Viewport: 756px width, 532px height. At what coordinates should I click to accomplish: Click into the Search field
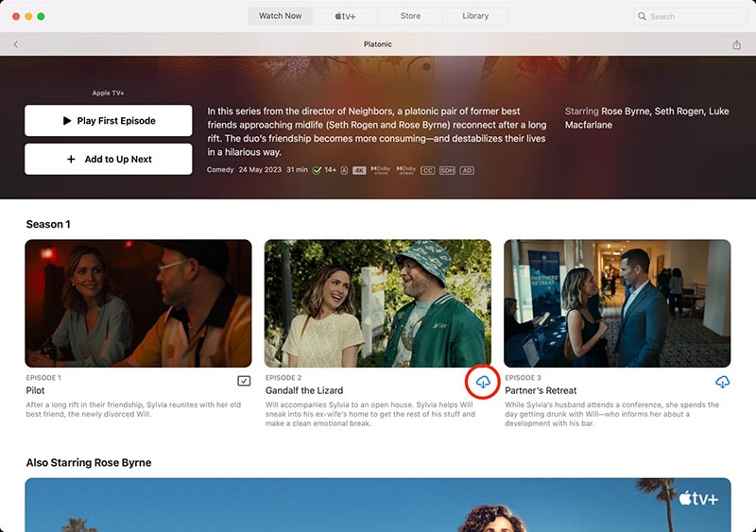691,16
